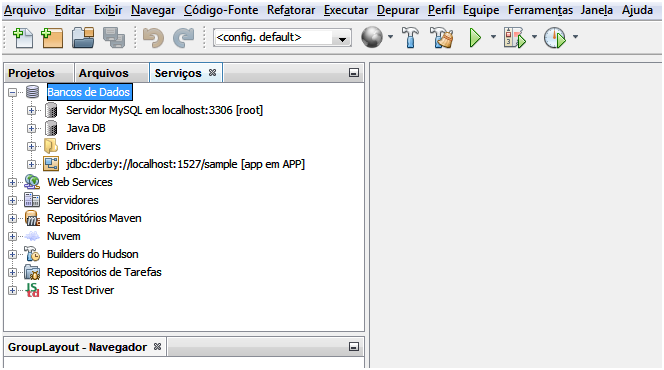Open the Executar menu
664x370 pixels.
coord(346,10)
